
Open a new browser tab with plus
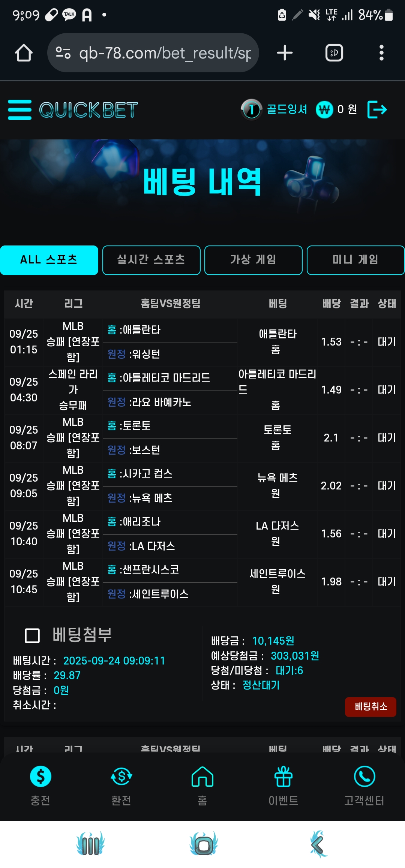tap(285, 53)
